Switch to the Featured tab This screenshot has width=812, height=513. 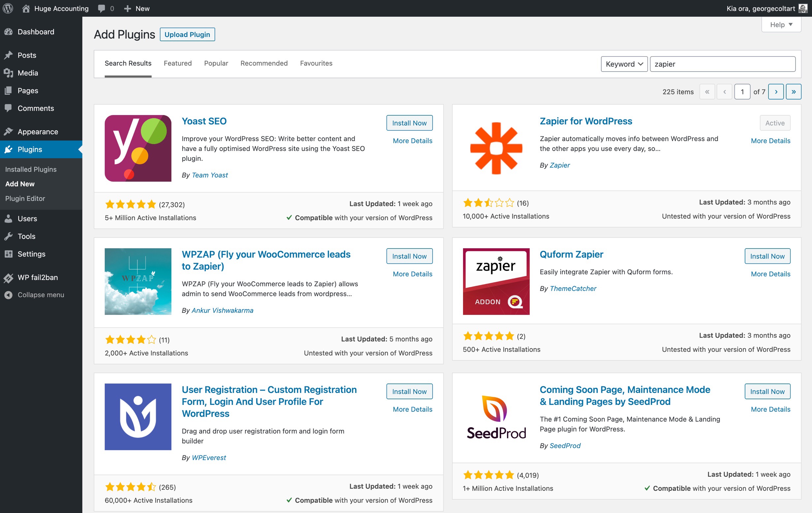coord(178,63)
